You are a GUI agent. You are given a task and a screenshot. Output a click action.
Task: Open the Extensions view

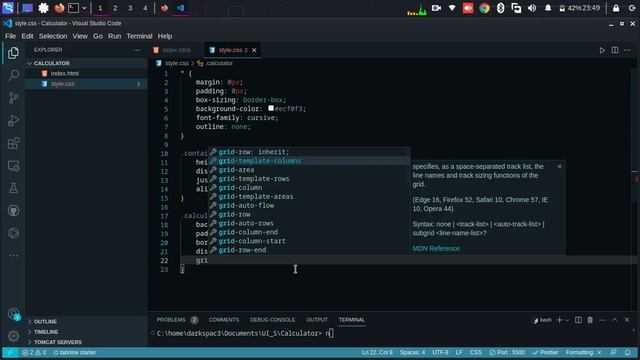[x=13, y=143]
